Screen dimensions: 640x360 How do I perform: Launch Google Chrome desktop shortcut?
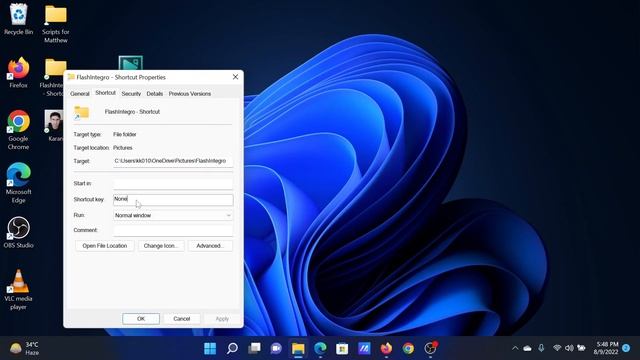point(18,130)
